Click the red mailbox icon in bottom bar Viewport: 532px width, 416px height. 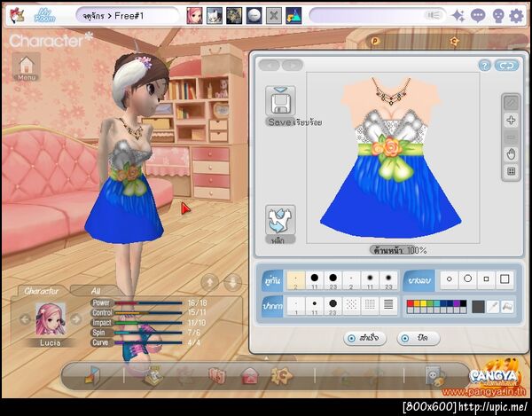pos(250,376)
